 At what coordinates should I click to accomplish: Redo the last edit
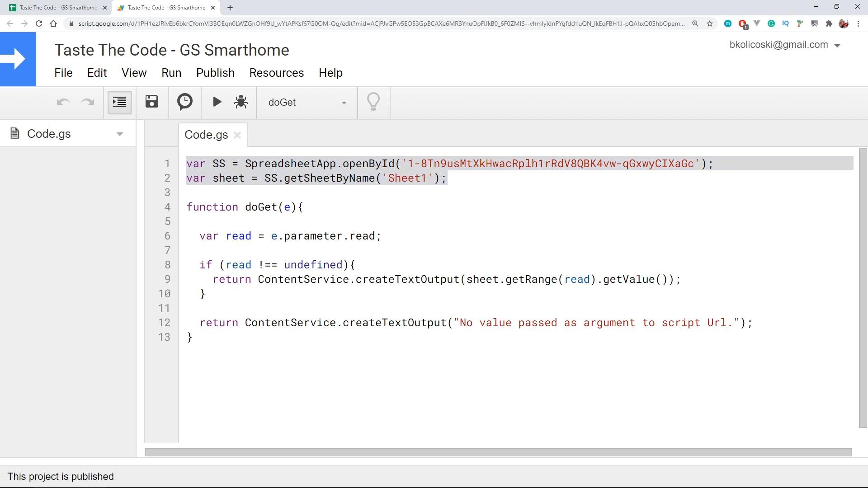[87, 102]
